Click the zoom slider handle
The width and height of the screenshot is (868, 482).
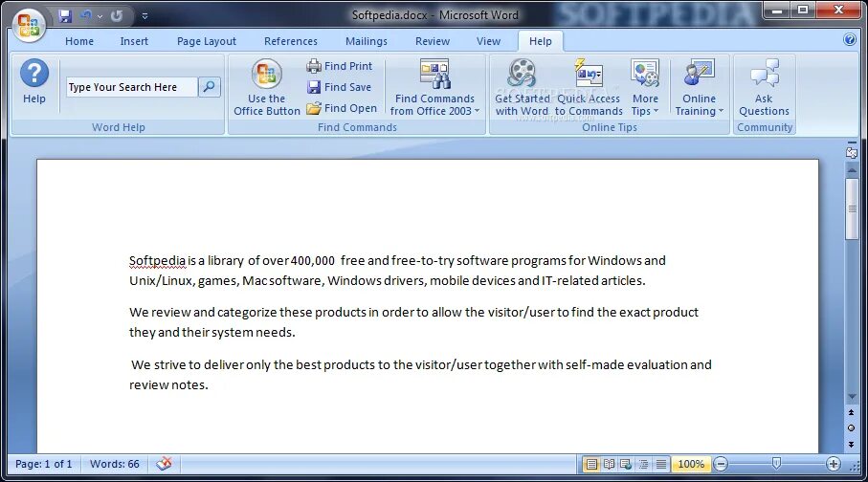coord(777,463)
